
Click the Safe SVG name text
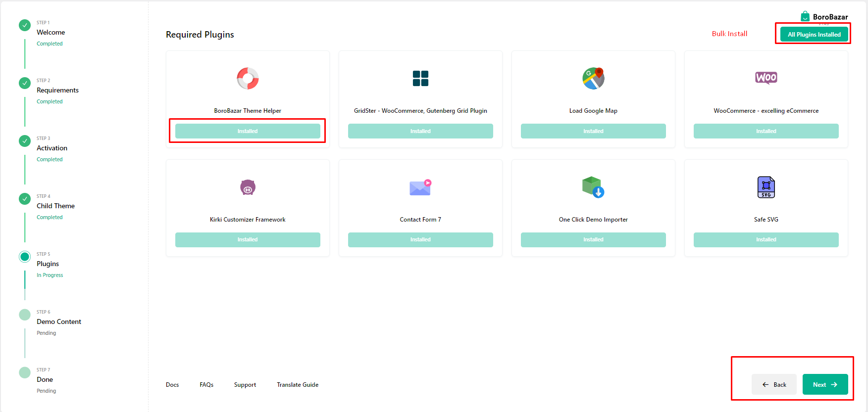point(766,220)
